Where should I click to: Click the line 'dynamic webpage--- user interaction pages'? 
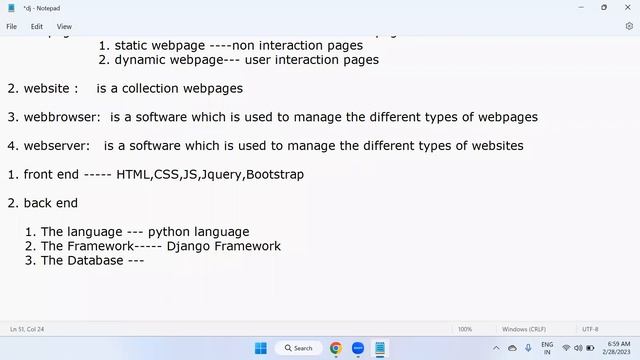(238, 60)
